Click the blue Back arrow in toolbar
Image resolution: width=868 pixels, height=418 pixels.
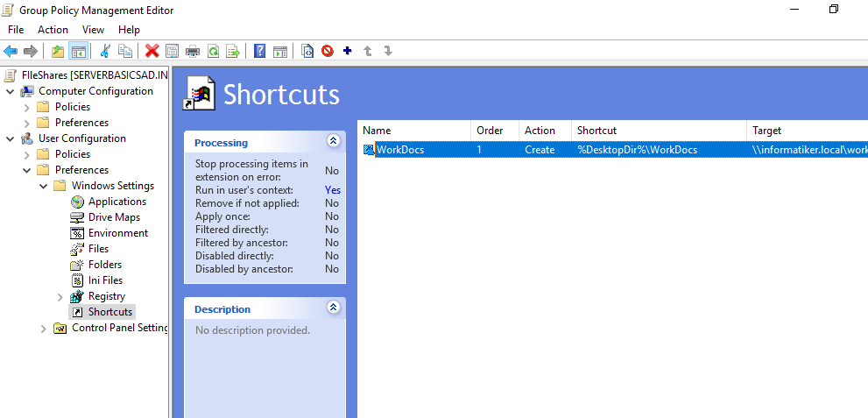[x=11, y=52]
